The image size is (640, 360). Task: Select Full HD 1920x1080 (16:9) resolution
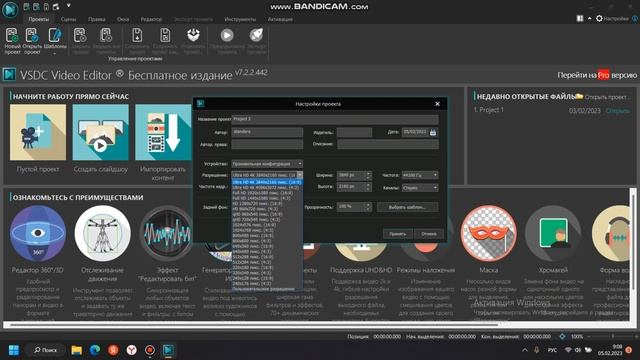[x=267, y=193]
